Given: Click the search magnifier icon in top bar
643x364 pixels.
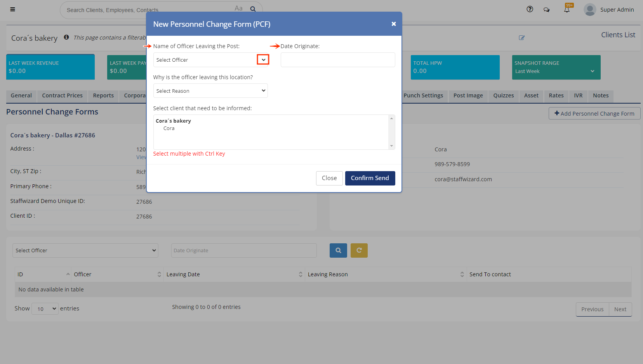Looking at the screenshot, I should point(253,9).
